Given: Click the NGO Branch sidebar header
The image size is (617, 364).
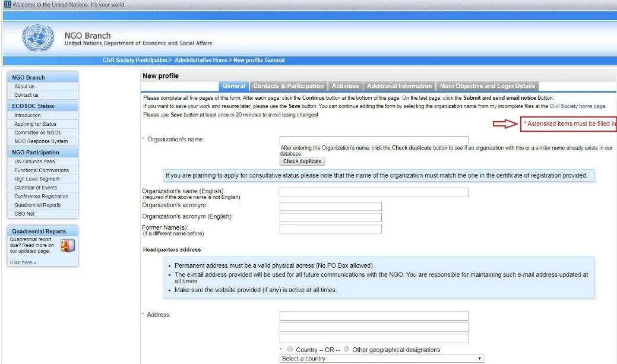Looking at the screenshot, I should (x=43, y=77).
